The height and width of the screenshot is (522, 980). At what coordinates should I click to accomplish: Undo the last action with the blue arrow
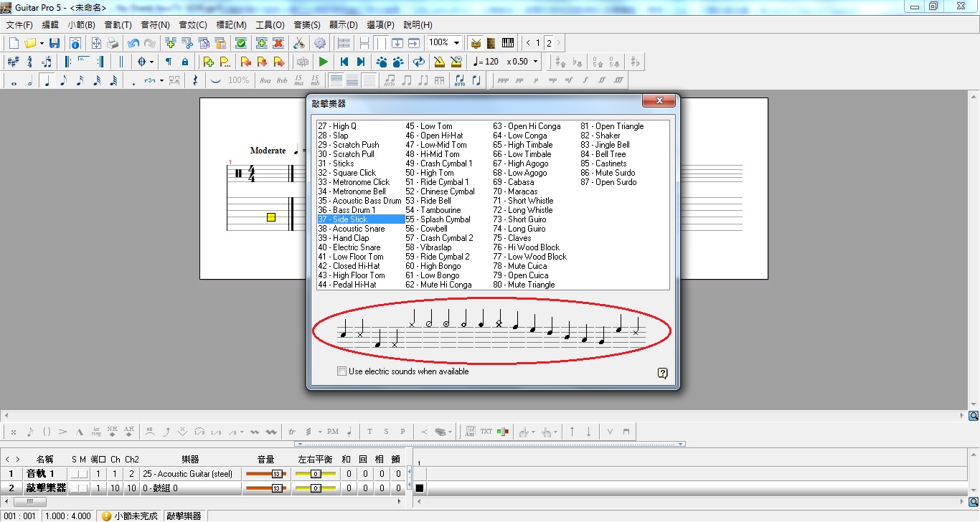133,43
